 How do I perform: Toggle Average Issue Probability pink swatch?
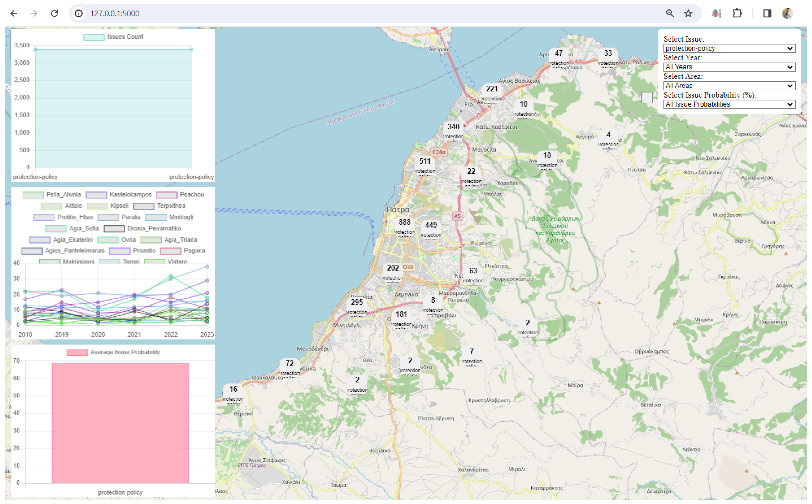[77, 352]
